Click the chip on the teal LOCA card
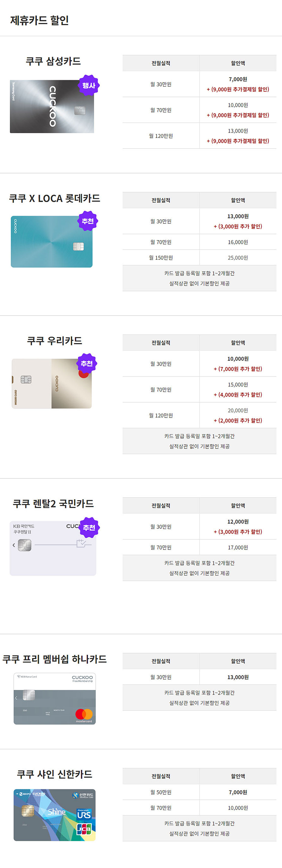 tap(78, 246)
